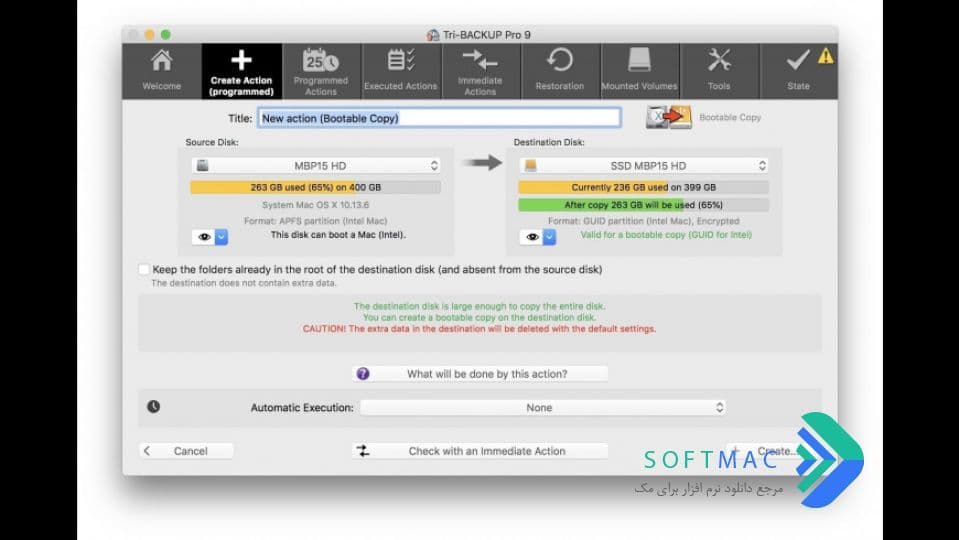Click the destination disk eye icon
Screen dimensions: 959x540
pos(531,237)
